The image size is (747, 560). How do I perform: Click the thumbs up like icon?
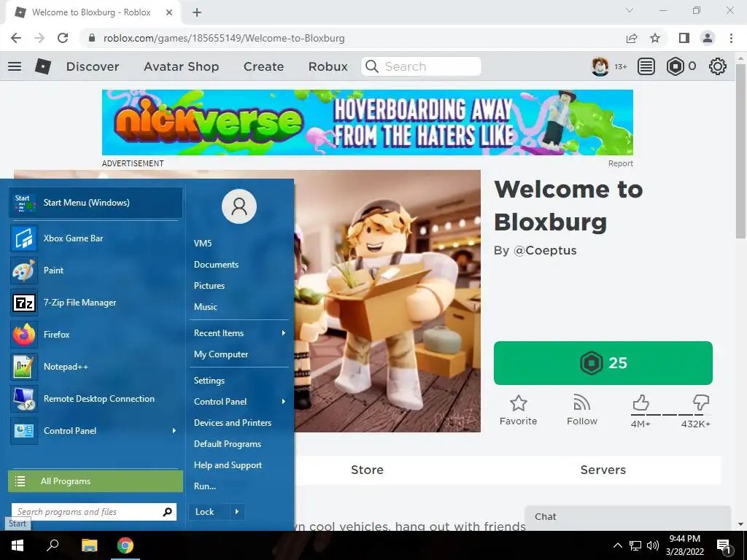click(640, 402)
